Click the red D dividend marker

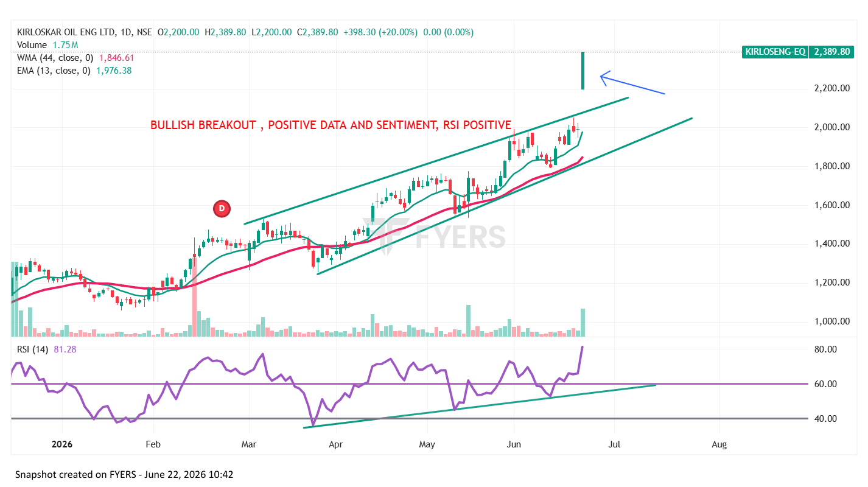pyautogui.click(x=222, y=209)
